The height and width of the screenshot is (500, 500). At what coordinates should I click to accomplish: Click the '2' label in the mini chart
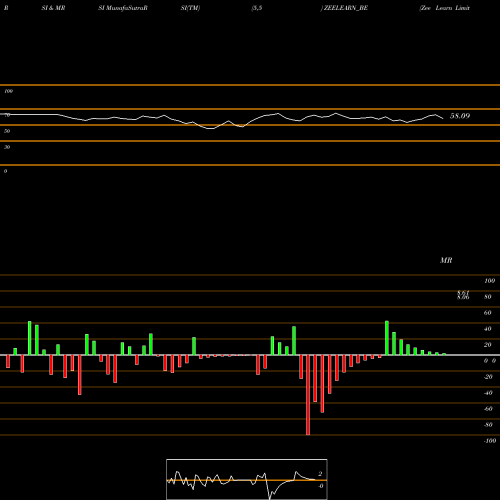coord(320,474)
